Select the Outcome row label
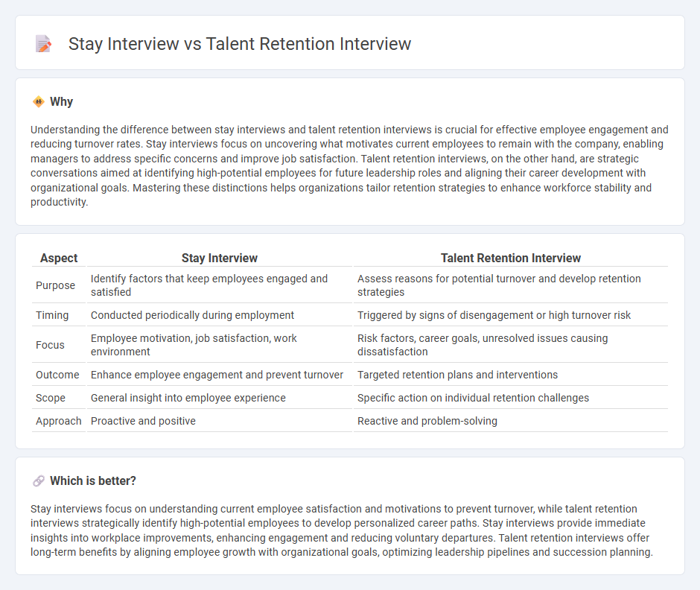Image resolution: width=700 pixels, height=590 pixels. pyautogui.click(x=57, y=375)
